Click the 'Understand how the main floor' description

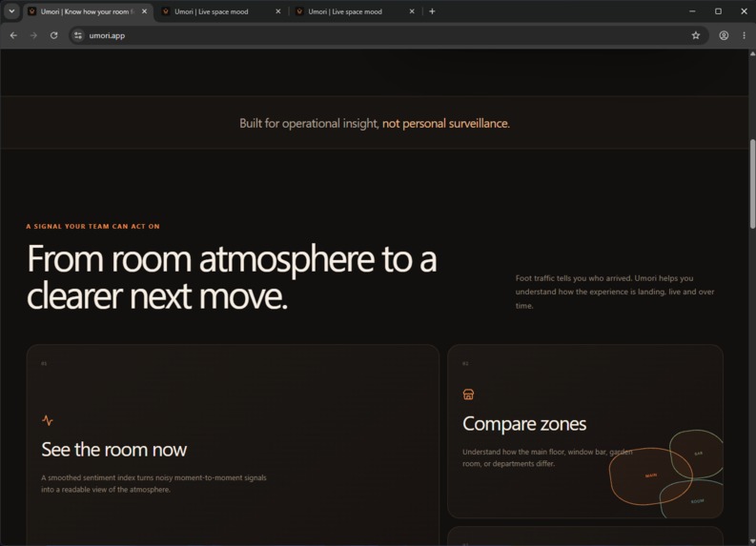[547, 457]
